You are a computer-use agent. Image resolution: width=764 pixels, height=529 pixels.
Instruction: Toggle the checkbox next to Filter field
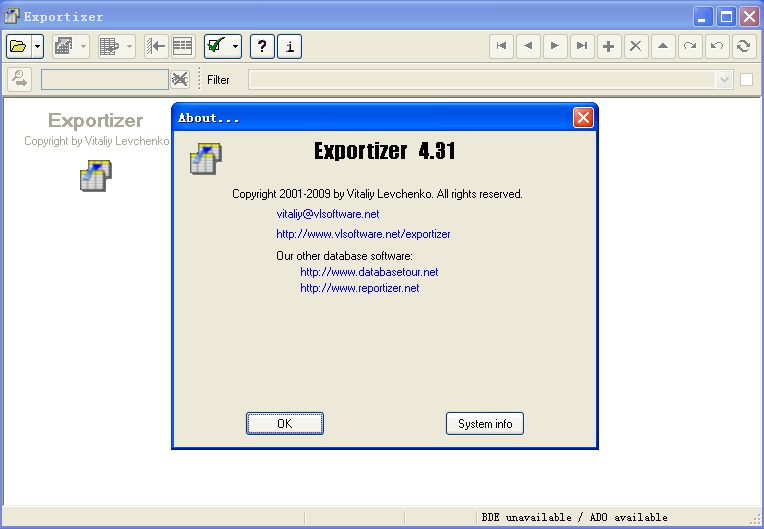coord(746,79)
